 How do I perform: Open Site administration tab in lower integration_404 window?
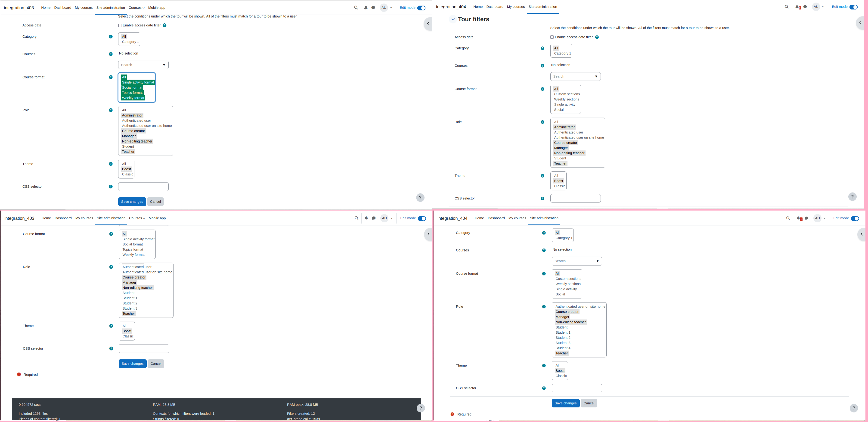coord(544,218)
